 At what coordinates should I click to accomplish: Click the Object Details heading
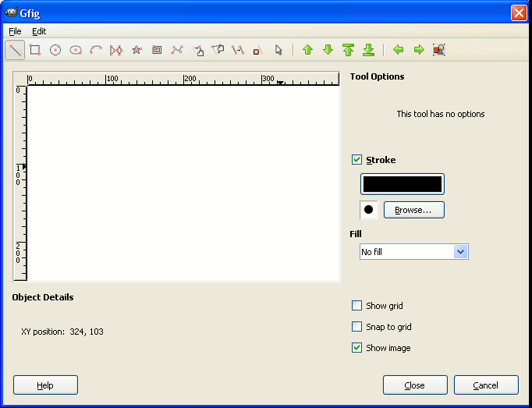(43, 297)
